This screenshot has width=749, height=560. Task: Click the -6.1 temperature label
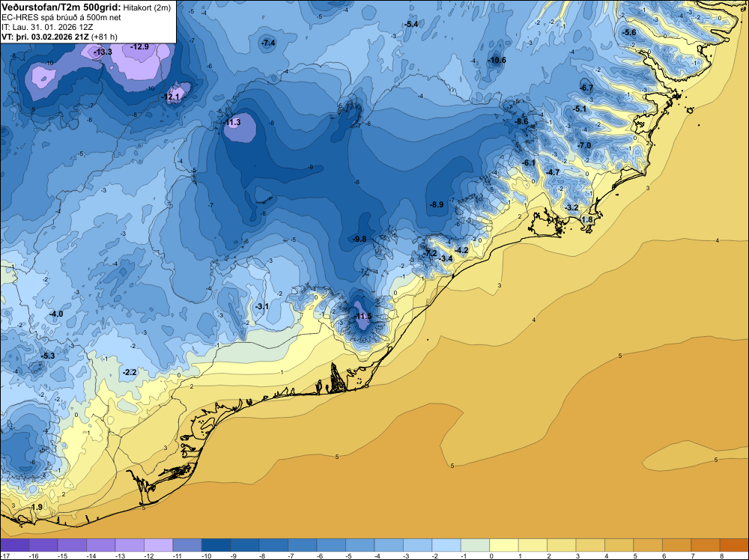tap(529, 162)
